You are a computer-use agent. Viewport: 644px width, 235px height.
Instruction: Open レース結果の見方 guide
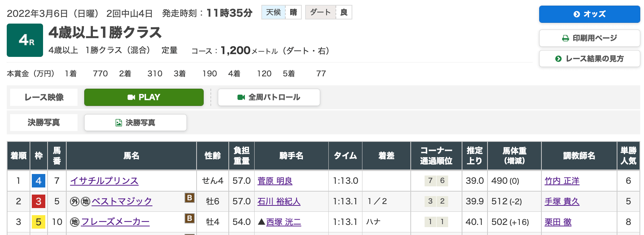tap(589, 59)
